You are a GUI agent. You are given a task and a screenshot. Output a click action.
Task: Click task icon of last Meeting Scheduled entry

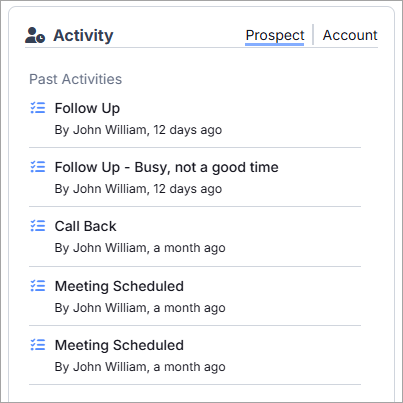click(38, 345)
